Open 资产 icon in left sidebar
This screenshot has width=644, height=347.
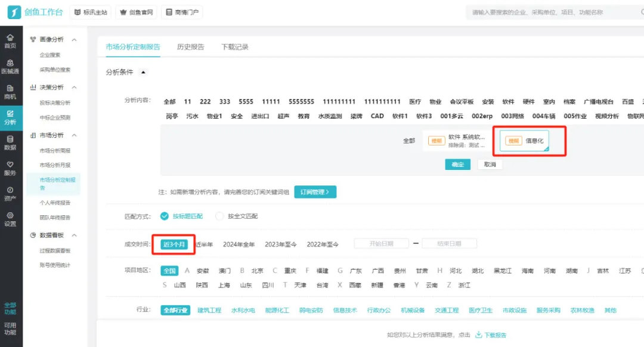coord(10,193)
